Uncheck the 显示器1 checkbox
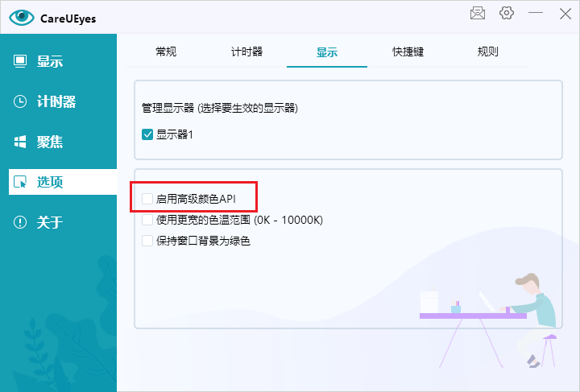Viewport: 580px width, 392px height. (x=147, y=134)
